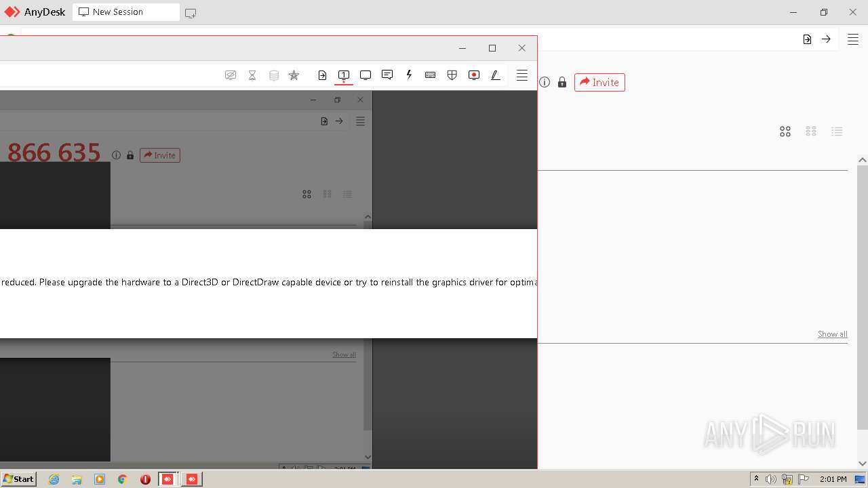Image resolution: width=868 pixels, height=488 pixels.
Task: Open the session window hamburger menu
Action: point(522,75)
